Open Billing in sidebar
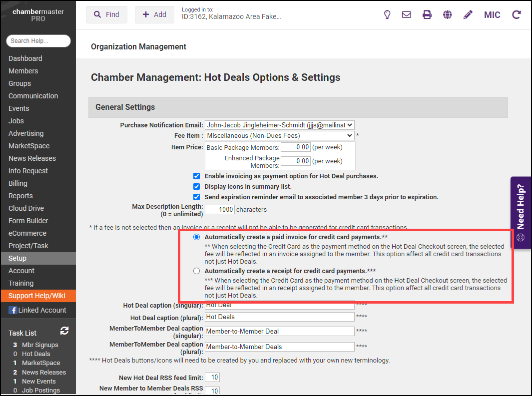The height and width of the screenshot is (396, 532). click(17, 183)
